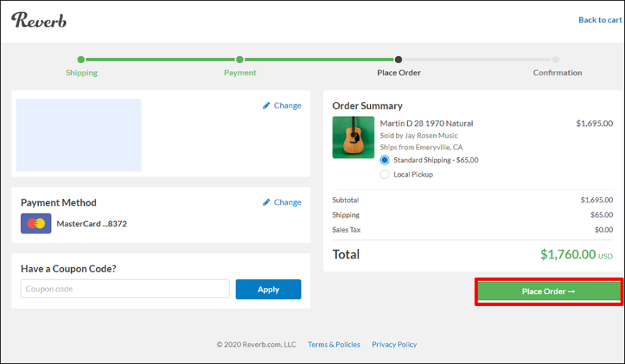Image resolution: width=625 pixels, height=364 pixels.
Task: Click the Ships from Emeryville, CA text
Action: point(421,147)
